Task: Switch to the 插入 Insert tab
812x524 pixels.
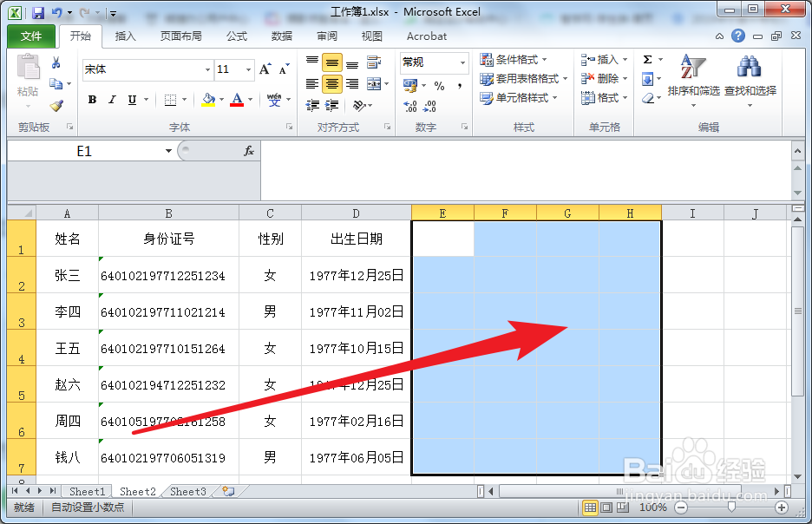Action: [x=125, y=36]
